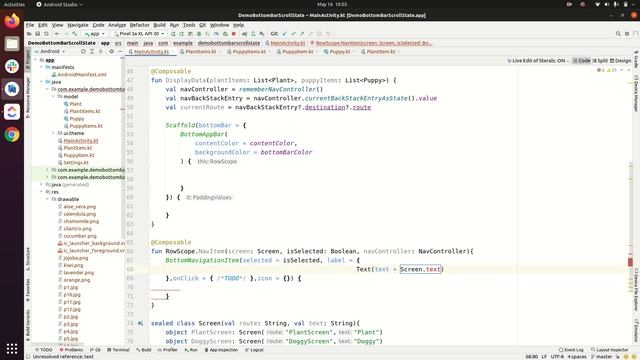Expand the ui.theme package

[x=53, y=133]
